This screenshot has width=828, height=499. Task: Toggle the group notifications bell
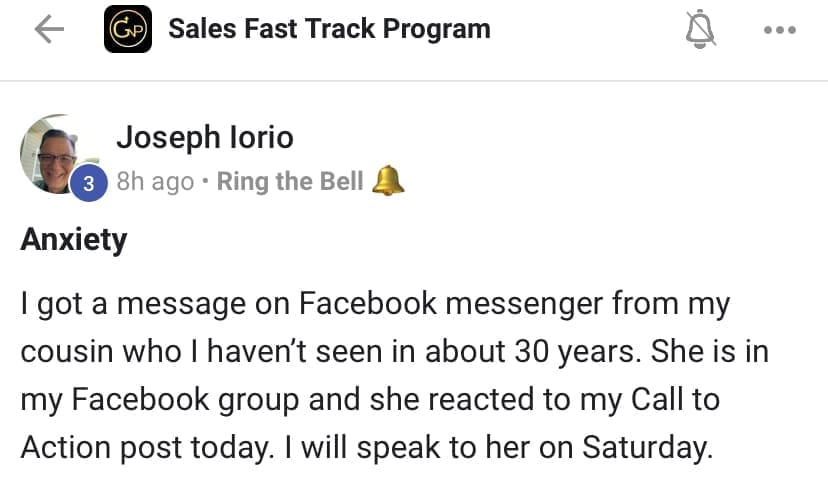(700, 30)
